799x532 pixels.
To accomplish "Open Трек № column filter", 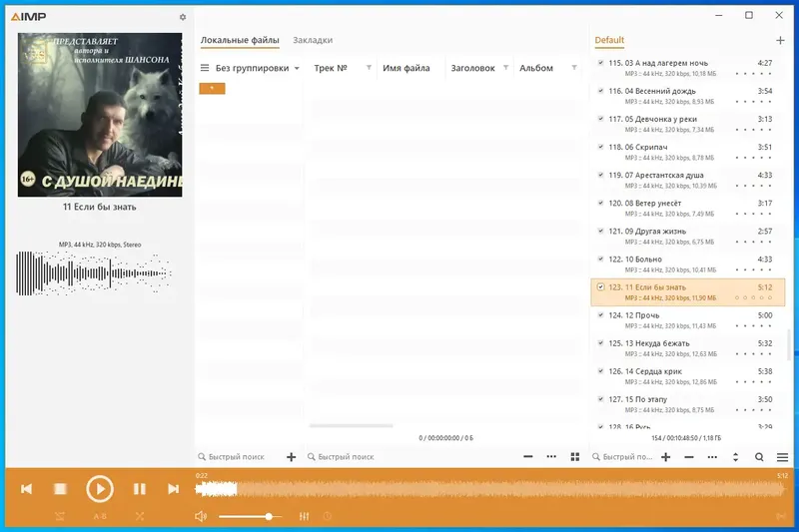I will pos(369,67).
